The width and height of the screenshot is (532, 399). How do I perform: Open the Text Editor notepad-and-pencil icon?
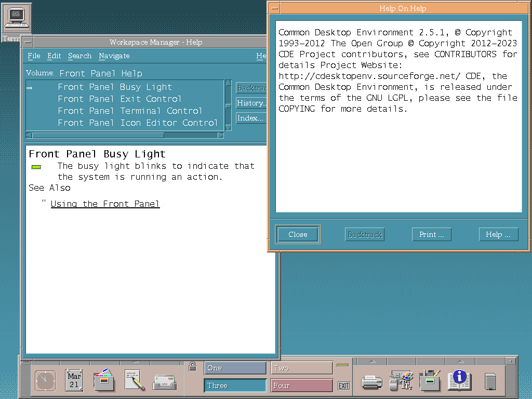click(x=135, y=380)
